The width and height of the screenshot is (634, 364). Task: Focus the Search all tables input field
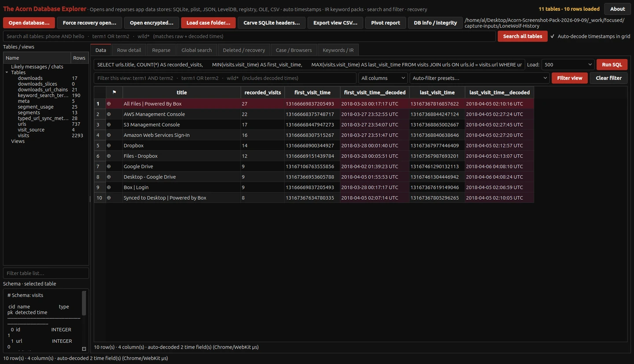[x=249, y=37]
